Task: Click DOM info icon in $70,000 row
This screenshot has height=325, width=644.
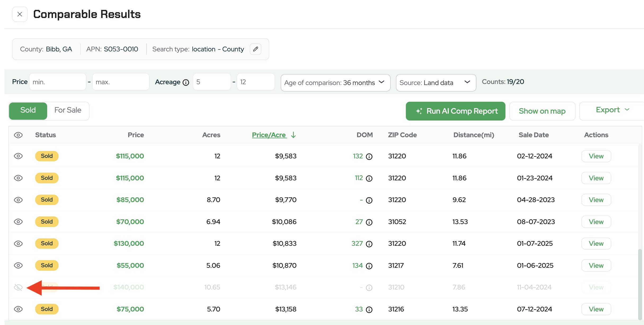Action: 369,222
